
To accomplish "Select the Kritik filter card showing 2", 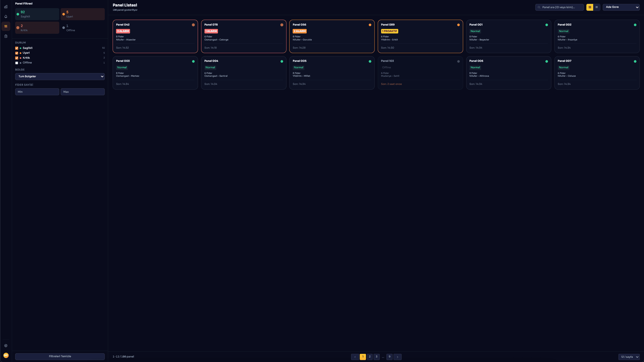I will [x=37, y=28].
